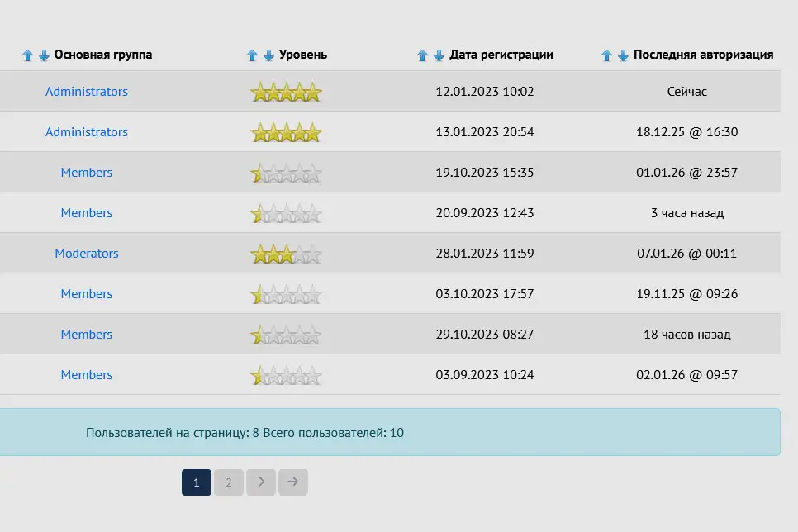Screen dimensions: 798x532
Task: Click the Основная группа column header
Action: pos(102,55)
